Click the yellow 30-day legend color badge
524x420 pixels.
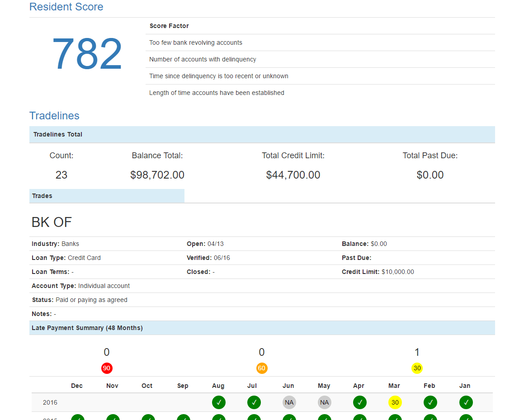pyautogui.click(x=417, y=368)
